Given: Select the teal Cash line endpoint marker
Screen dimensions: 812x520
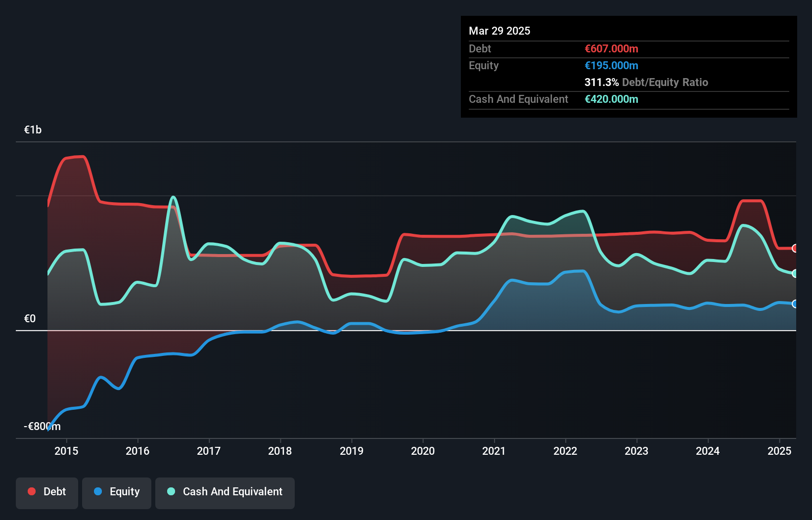Looking at the screenshot, I should [x=795, y=273].
